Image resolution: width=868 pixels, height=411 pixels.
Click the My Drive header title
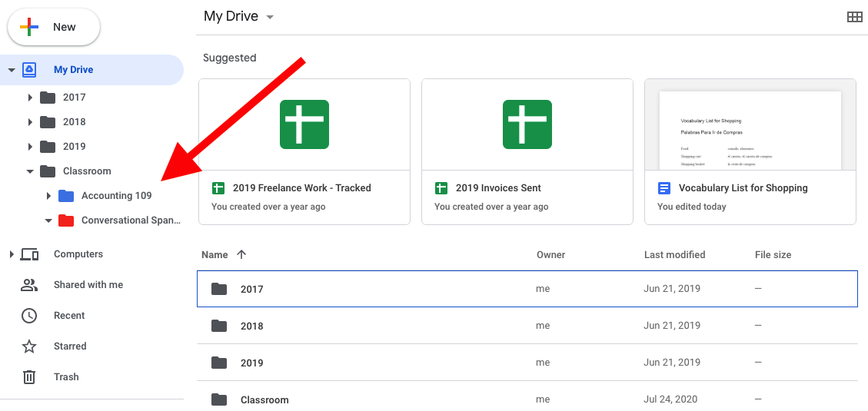point(231,16)
